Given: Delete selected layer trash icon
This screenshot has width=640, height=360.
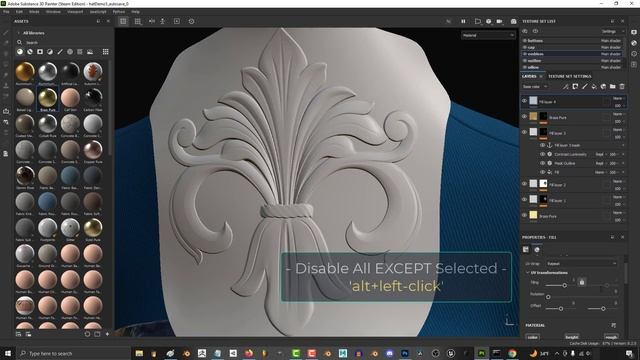Looking at the screenshot, I should [x=622, y=87].
